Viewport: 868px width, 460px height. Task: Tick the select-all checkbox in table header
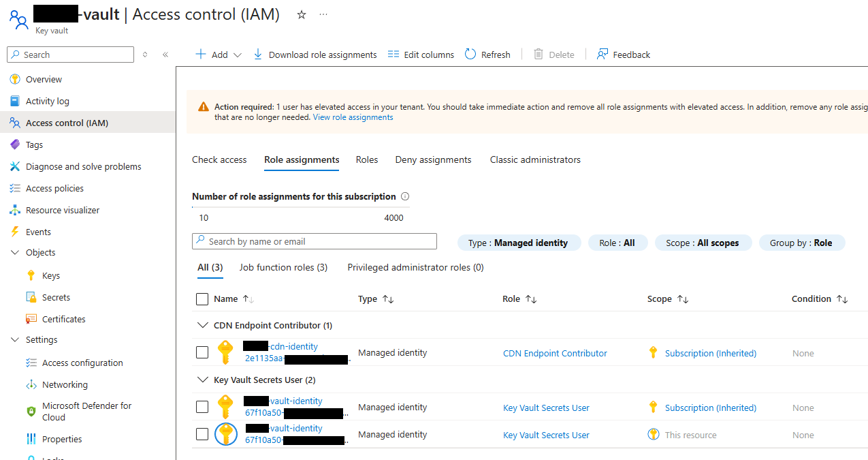click(x=202, y=299)
